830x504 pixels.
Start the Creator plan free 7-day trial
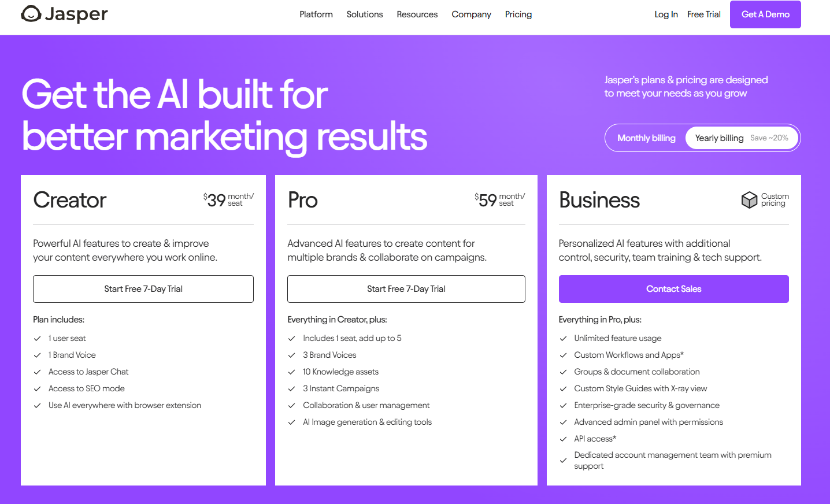pyautogui.click(x=143, y=289)
